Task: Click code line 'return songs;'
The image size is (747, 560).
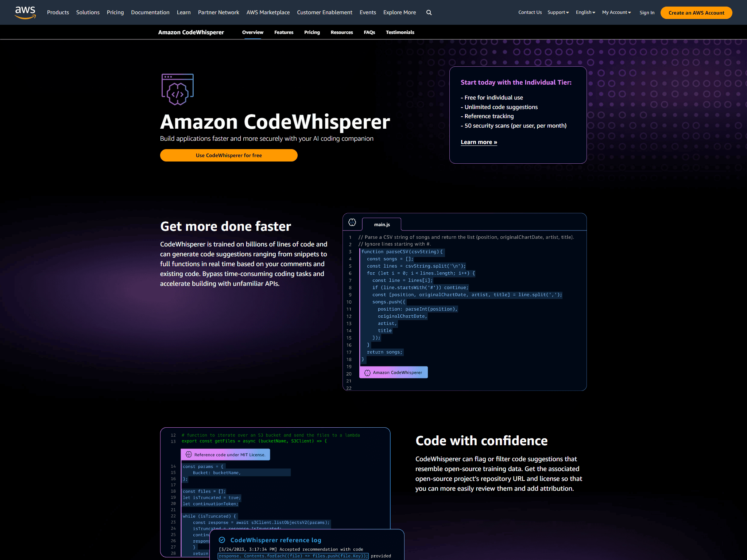Action: click(x=384, y=352)
